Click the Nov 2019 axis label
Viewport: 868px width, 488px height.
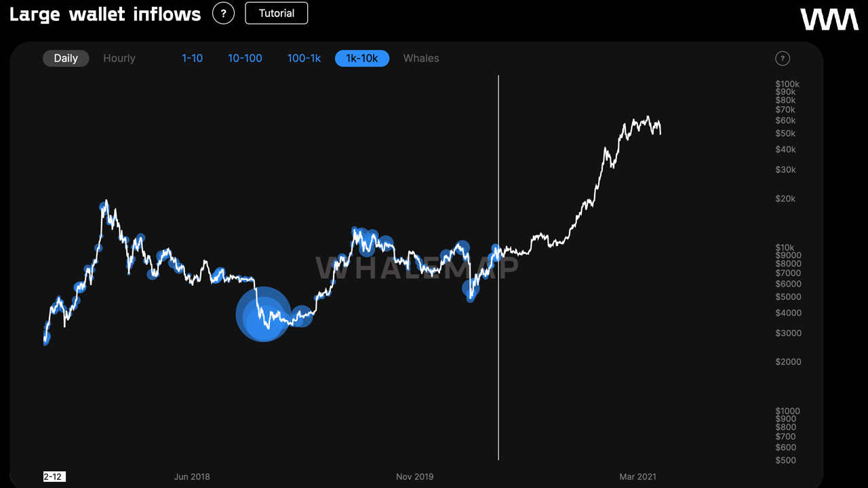click(x=414, y=477)
